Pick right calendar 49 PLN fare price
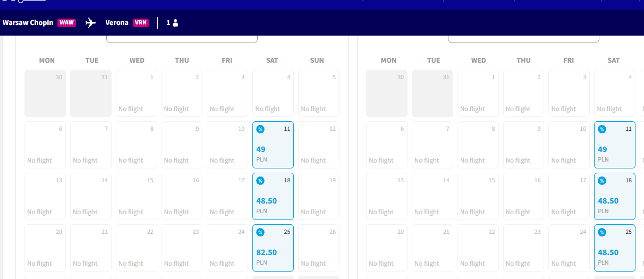644x279 pixels. (603, 149)
